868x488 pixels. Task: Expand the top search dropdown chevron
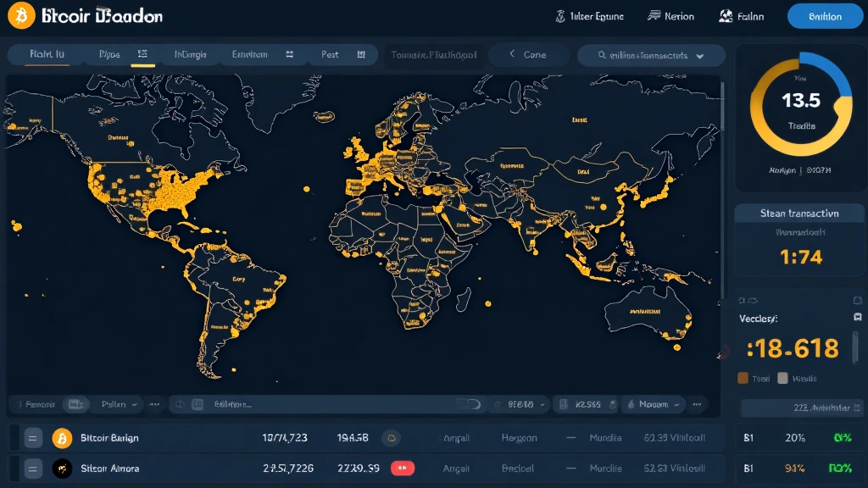point(699,56)
